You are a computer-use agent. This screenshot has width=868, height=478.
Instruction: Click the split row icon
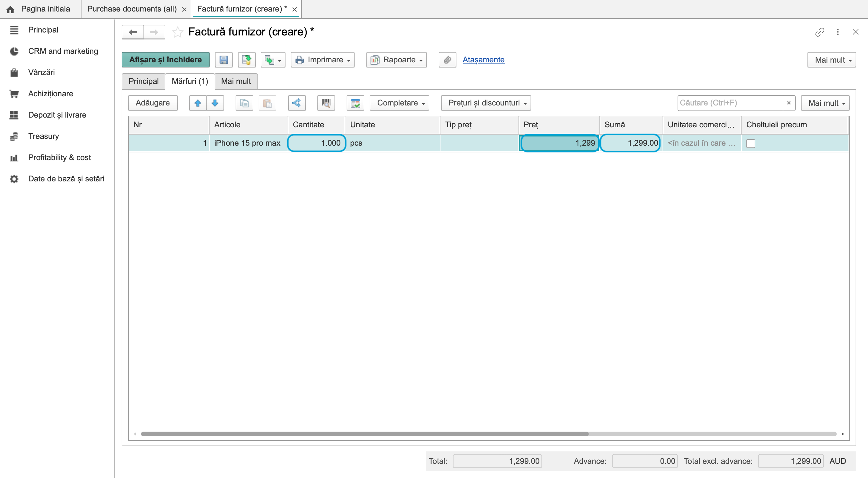coord(296,103)
